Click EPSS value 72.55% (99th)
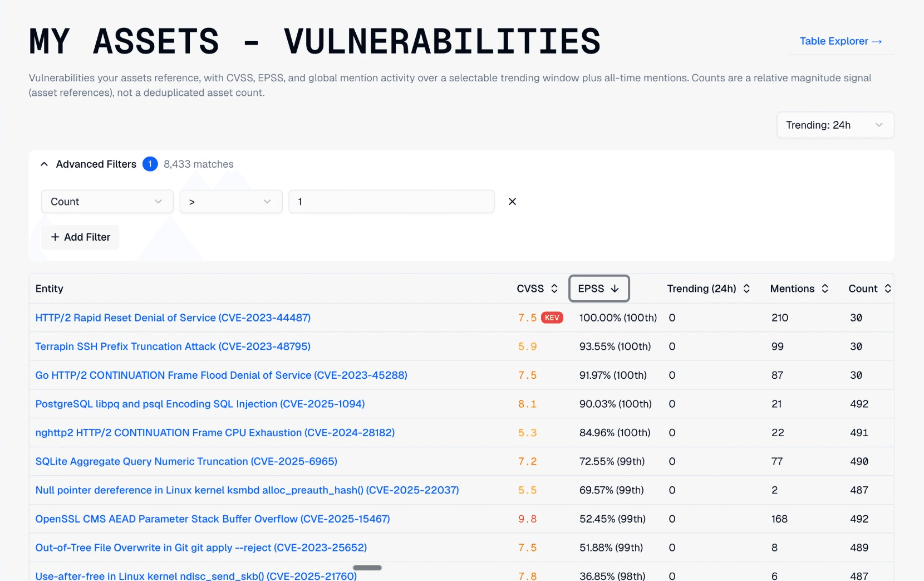 tap(612, 462)
